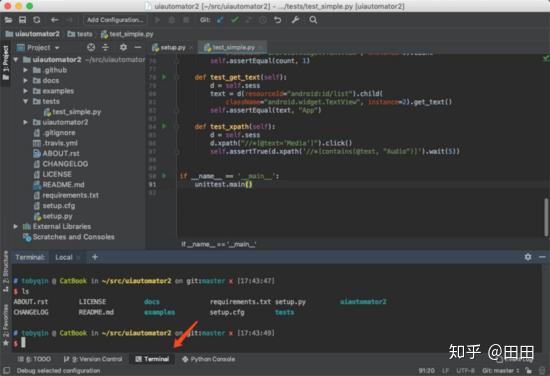
Task: Click the editor vertical scrollbar thumb
Action: pyautogui.click(x=546, y=217)
